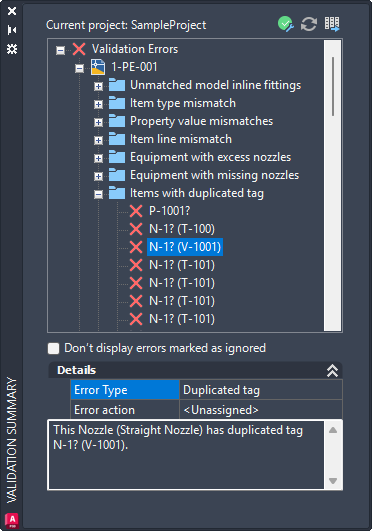
Task: Click the red X beside N-1? (V-1001)
Action: point(136,247)
